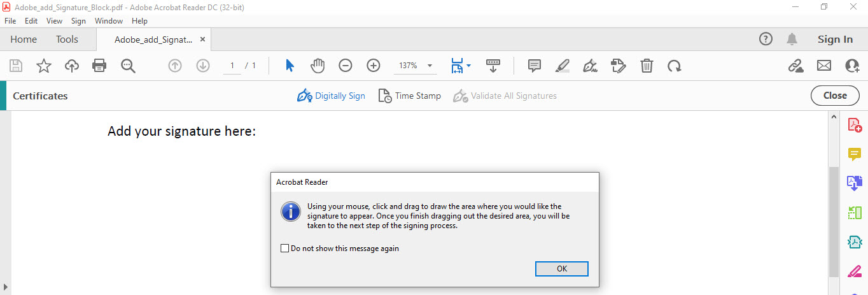This screenshot has width=868, height=295.
Task: Click the Delete trash can icon
Action: pyautogui.click(x=647, y=66)
